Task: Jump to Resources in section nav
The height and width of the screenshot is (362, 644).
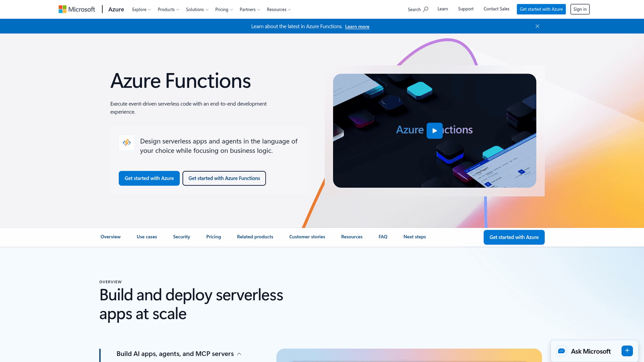Action: point(352,237)
